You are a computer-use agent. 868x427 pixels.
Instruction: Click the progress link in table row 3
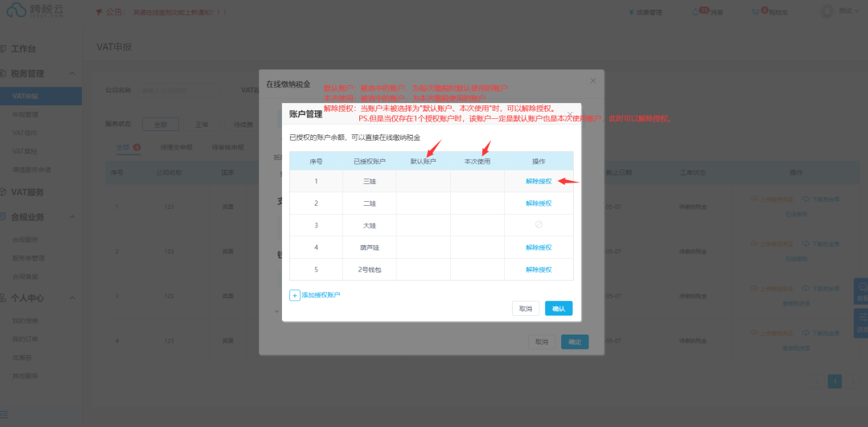(x=796, y=303)
